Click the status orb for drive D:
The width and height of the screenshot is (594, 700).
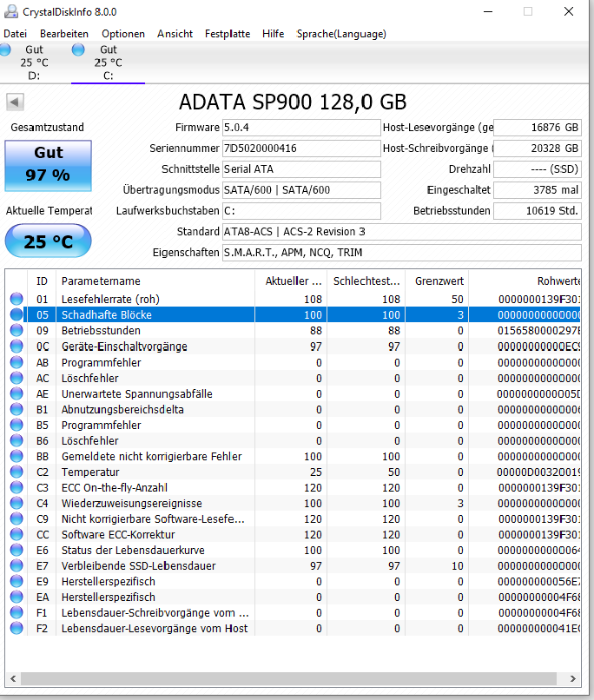[x=5, y=50]
